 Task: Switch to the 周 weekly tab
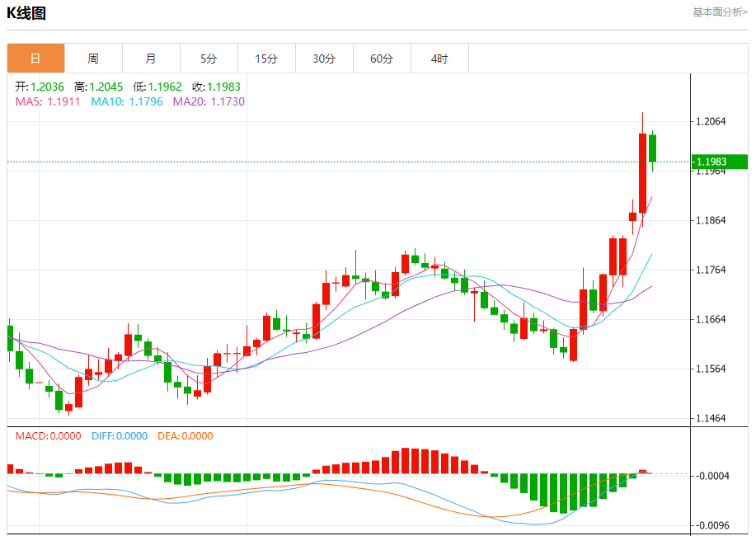click(93, 59)
